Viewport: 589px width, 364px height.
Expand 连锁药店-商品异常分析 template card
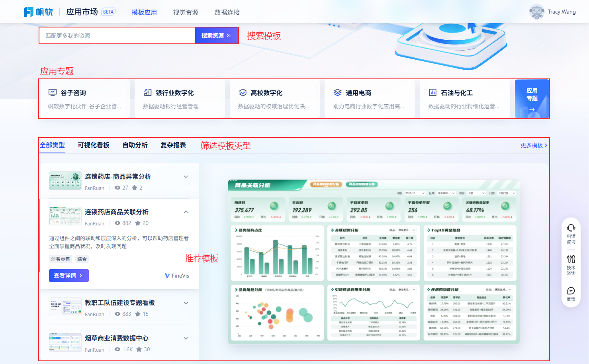click(186, 176)
